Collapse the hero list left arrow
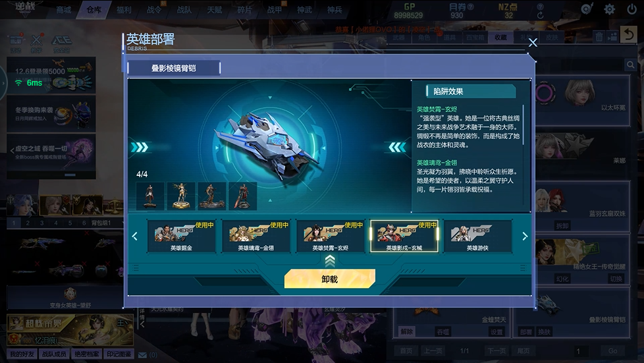The image size is (644, 363). coord(135,237)
